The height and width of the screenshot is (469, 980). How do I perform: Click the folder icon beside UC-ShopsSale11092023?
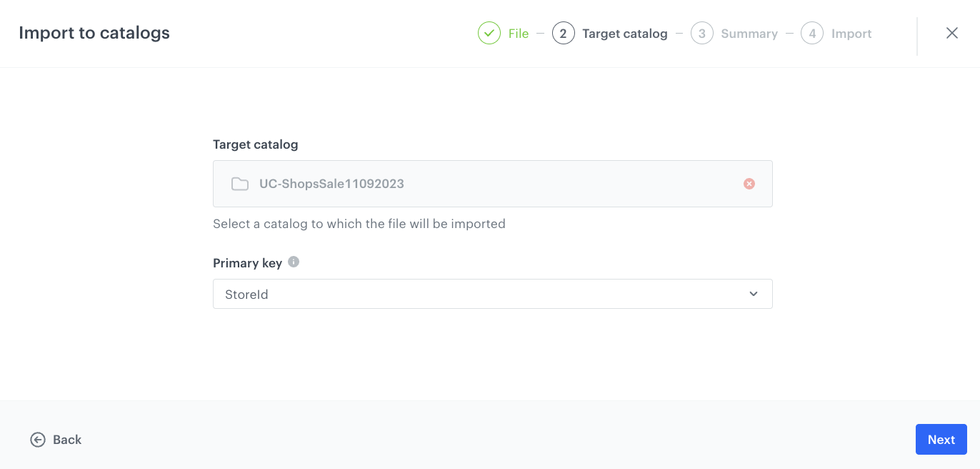point(239,184)
